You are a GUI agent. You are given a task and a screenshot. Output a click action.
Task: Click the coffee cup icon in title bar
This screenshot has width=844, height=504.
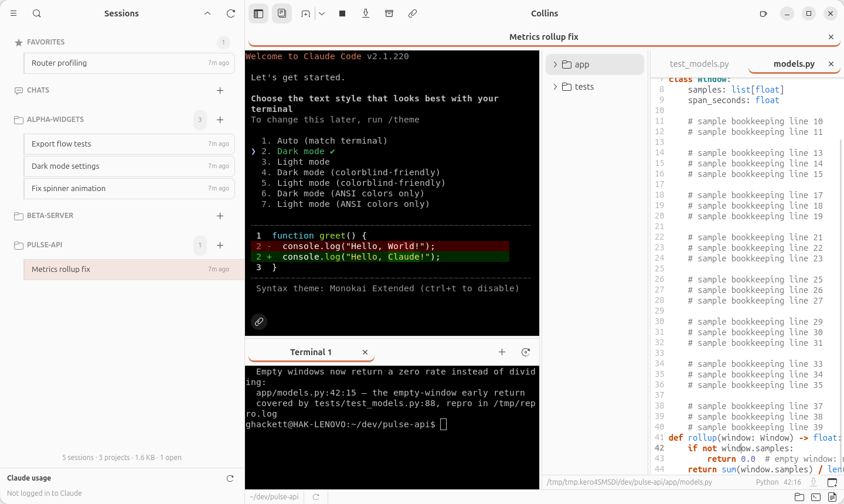[763, 13]
